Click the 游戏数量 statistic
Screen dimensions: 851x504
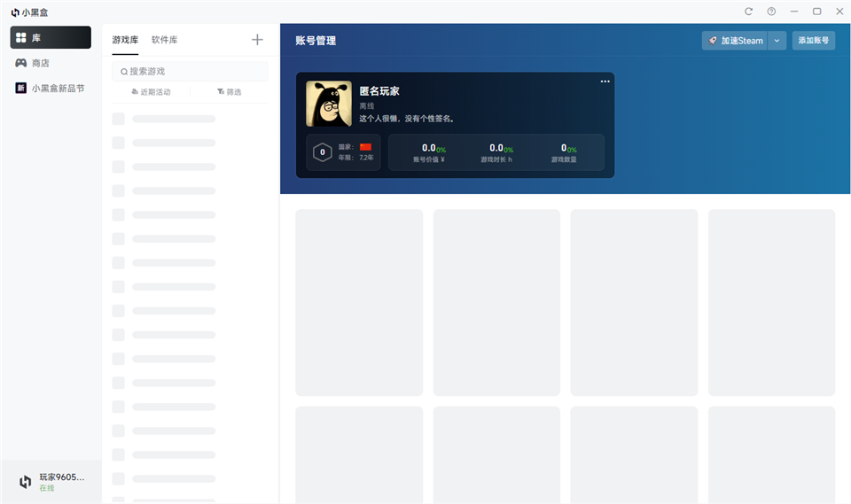coord(565,152)
